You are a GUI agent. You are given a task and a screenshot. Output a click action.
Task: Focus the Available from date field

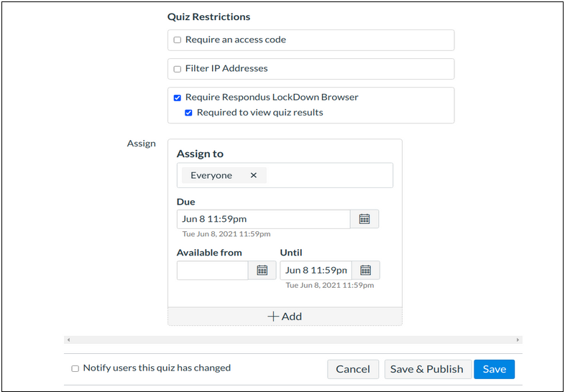point(212,270)
